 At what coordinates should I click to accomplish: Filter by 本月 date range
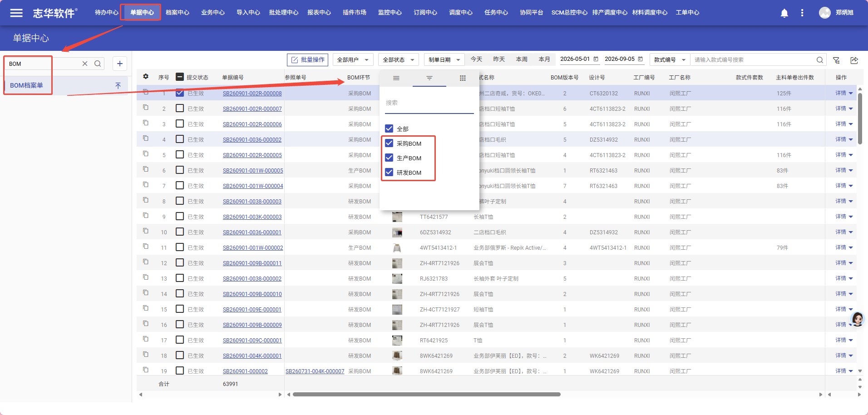[544, 59]
